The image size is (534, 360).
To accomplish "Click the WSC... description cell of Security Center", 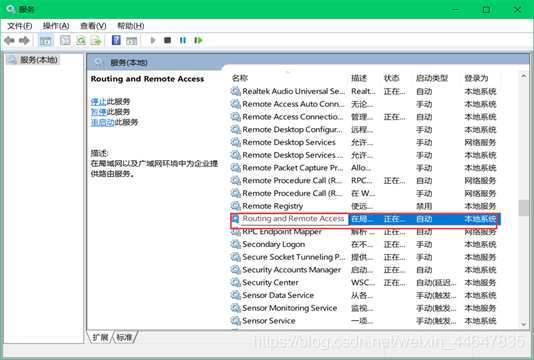I will pos(363,282).
